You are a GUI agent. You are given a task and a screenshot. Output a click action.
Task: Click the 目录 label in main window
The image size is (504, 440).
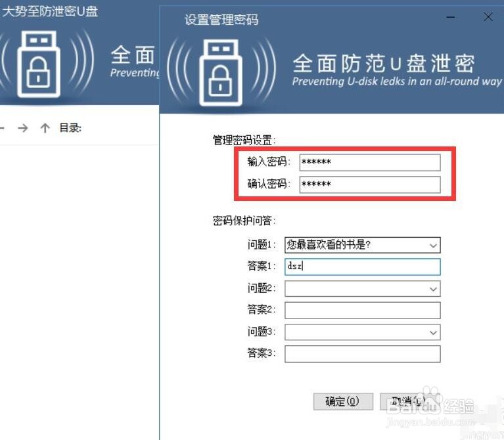click(70, 128)
